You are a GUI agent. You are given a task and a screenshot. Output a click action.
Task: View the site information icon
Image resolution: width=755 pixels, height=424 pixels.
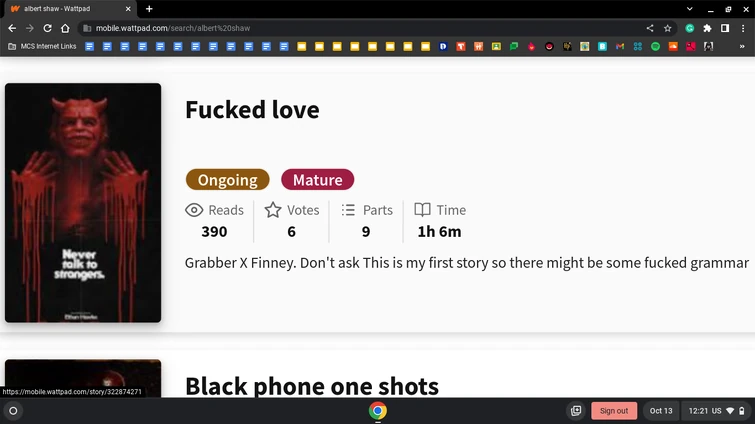click(x=87, y=28)
